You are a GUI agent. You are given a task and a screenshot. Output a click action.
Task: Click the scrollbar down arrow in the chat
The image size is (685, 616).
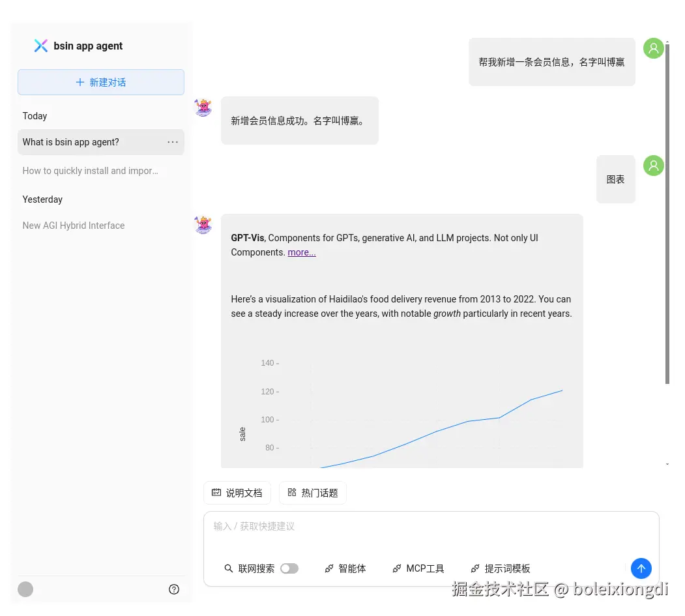[x=667, y=464]
